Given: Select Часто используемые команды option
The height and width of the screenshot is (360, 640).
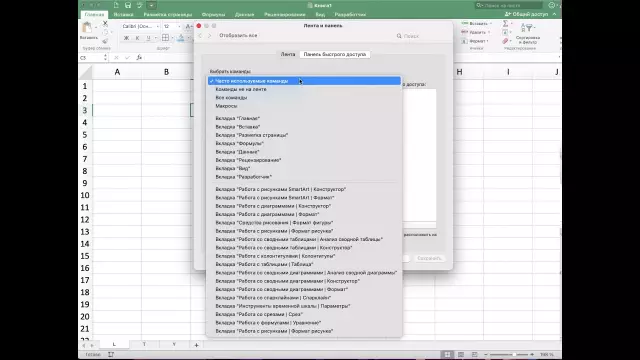Looking at the screenshot, I should coord(304,81).
